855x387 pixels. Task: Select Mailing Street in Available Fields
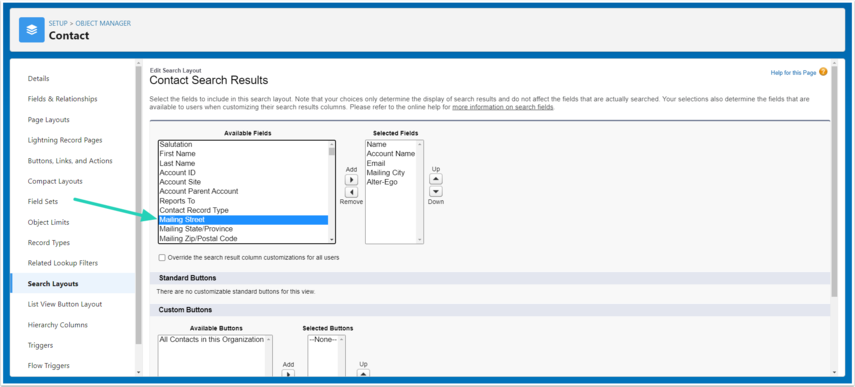tap(243, 220)
